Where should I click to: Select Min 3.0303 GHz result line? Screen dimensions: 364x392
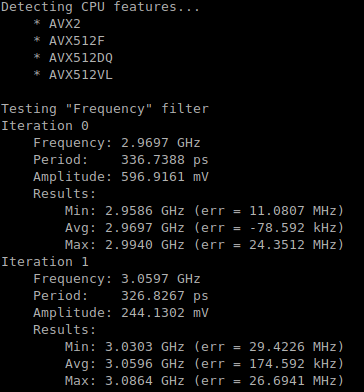click(204, 347)
